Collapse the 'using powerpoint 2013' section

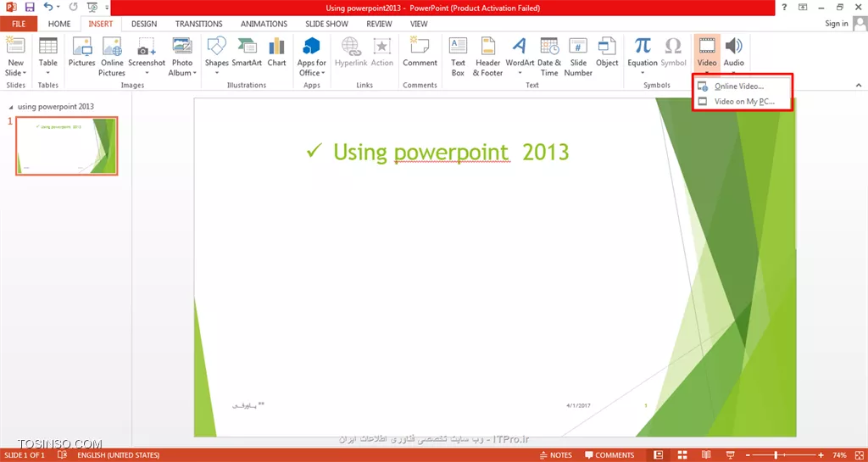click(11, 106)
